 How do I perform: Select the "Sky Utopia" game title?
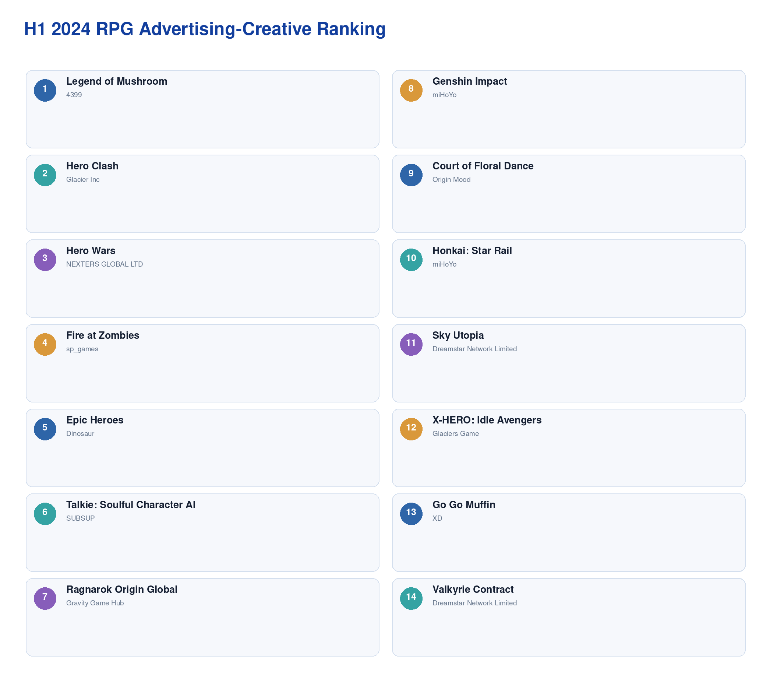[459, 336]
